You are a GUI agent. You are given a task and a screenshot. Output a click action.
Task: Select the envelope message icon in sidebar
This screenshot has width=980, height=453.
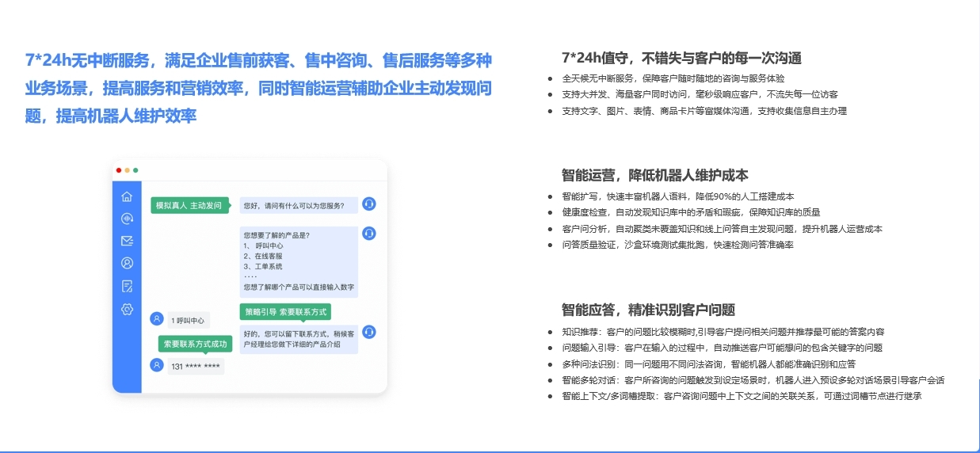[x=127, y=241]
